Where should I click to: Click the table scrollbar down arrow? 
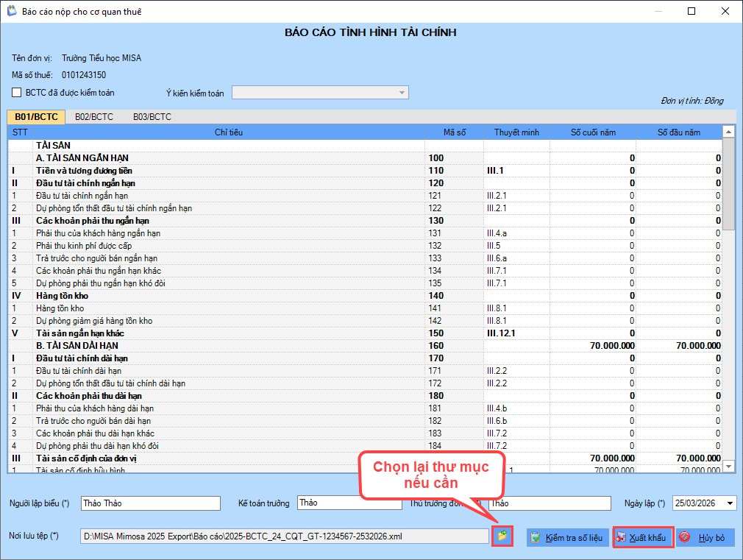click(728, 466)
